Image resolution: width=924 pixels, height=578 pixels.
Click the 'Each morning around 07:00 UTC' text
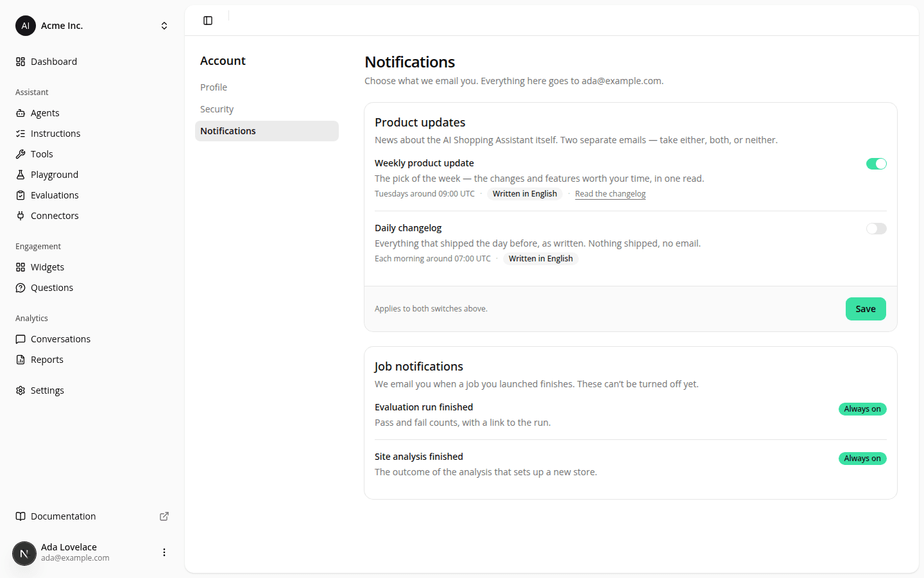coord(432,259)
